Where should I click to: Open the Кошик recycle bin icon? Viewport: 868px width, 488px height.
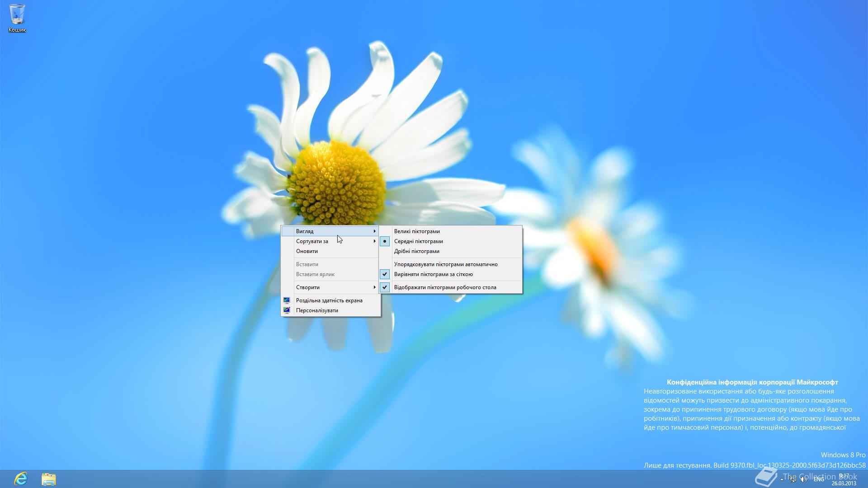17,18
